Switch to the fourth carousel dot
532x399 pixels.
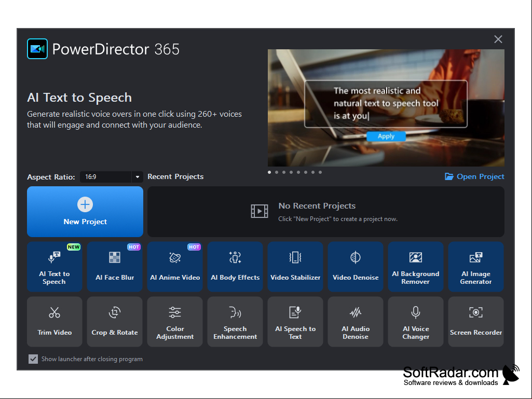(x=291, y=172)
